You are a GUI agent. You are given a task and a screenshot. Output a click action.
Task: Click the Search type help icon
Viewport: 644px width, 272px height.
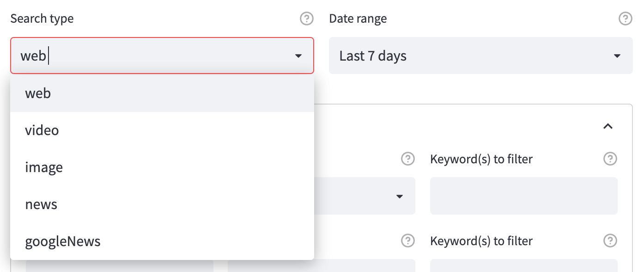[306, 19]
